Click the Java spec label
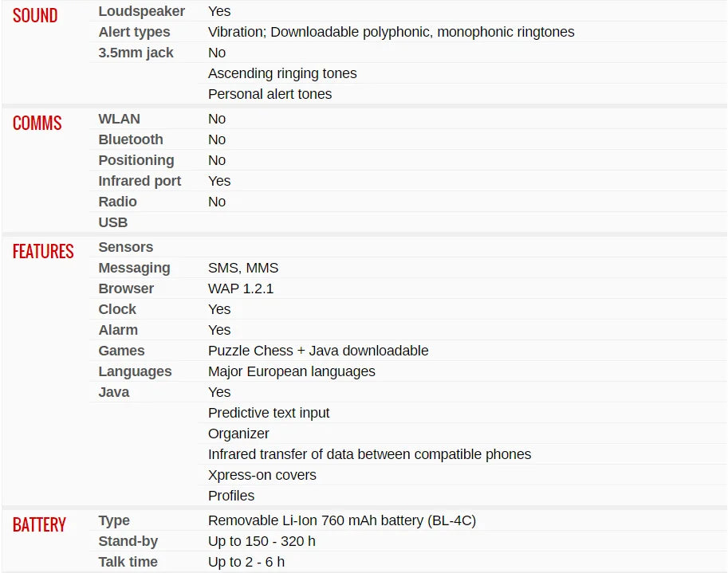 pyautogui.click(x=114, y=392)
